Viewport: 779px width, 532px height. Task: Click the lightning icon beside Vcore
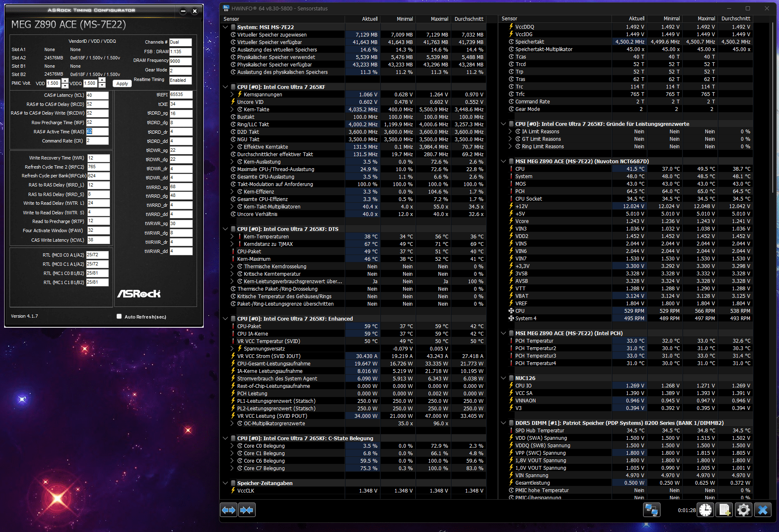click(511, 221)
